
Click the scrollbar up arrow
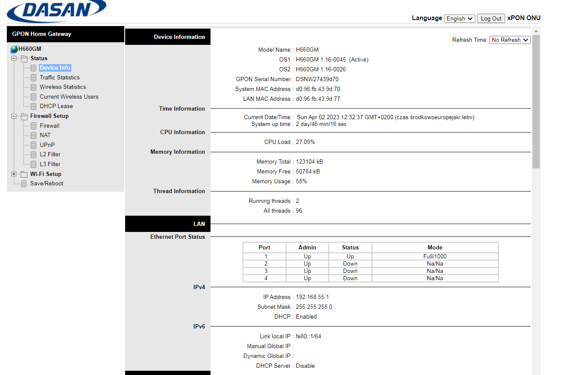point(536,31)
